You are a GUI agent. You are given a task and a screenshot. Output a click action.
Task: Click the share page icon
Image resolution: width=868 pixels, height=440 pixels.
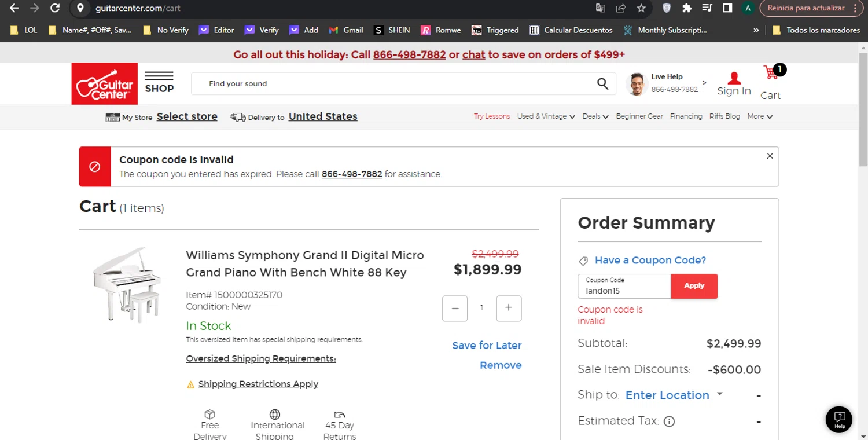click(621, 8)
